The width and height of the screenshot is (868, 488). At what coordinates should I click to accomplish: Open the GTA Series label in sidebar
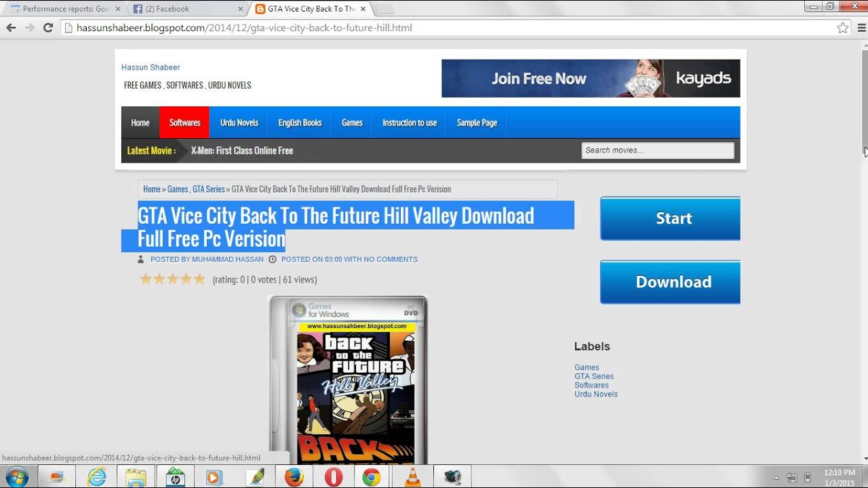coord(594,376)
